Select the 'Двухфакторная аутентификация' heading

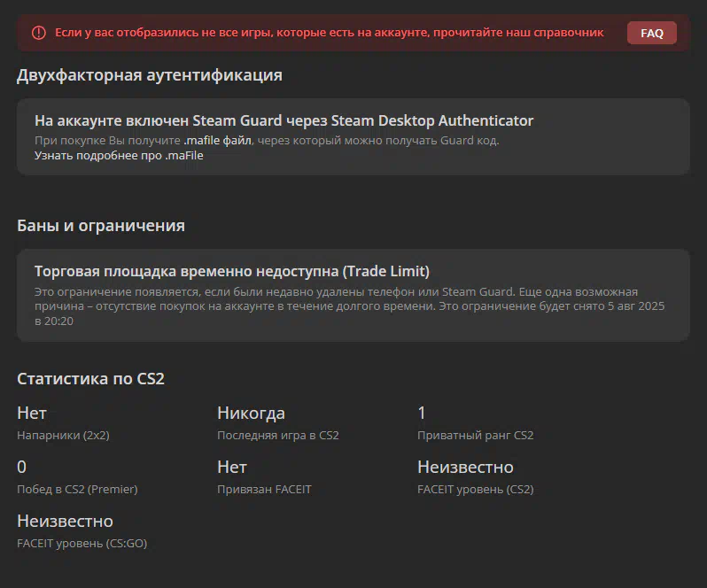click(150, 75)
